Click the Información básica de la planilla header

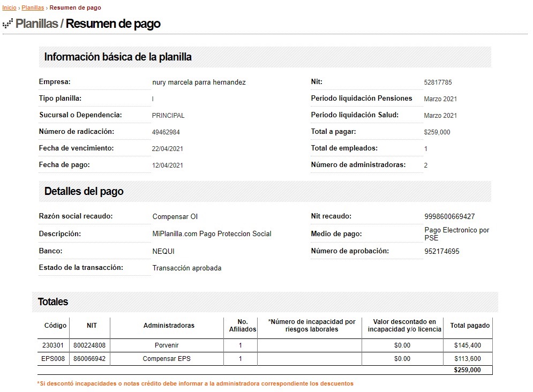point(118,57)
